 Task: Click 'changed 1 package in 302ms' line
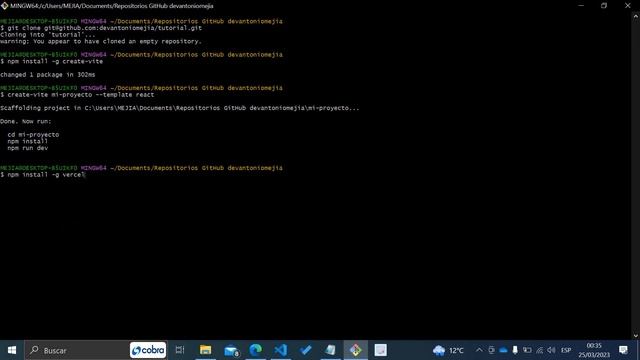click(x=47, y=75)
